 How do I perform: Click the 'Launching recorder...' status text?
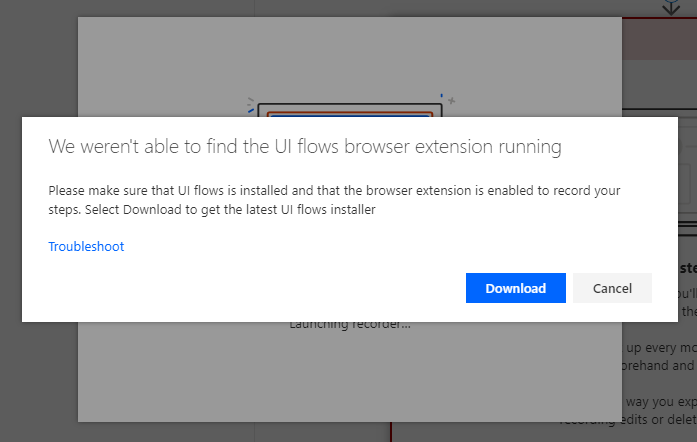click(x=350, y=325)
